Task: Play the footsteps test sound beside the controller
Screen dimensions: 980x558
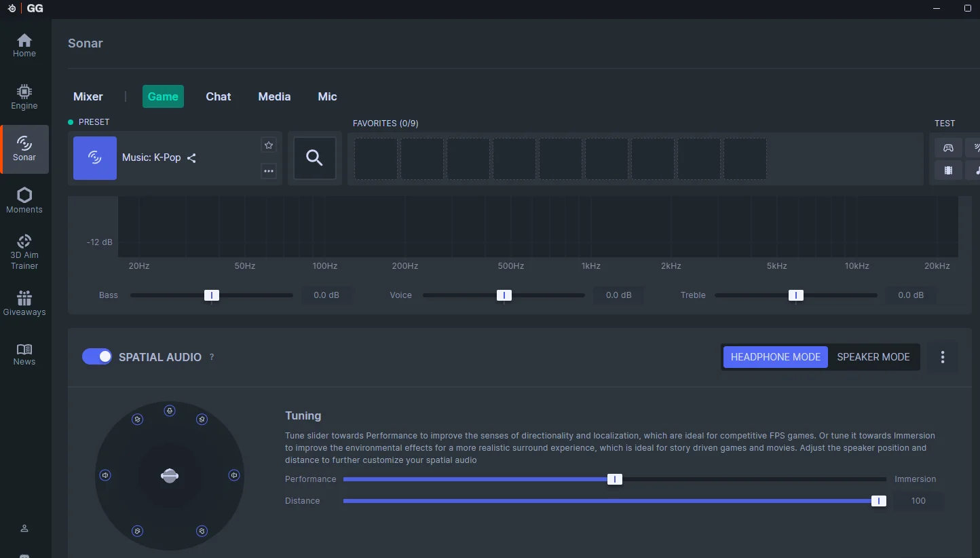Action: coord(974,147)
